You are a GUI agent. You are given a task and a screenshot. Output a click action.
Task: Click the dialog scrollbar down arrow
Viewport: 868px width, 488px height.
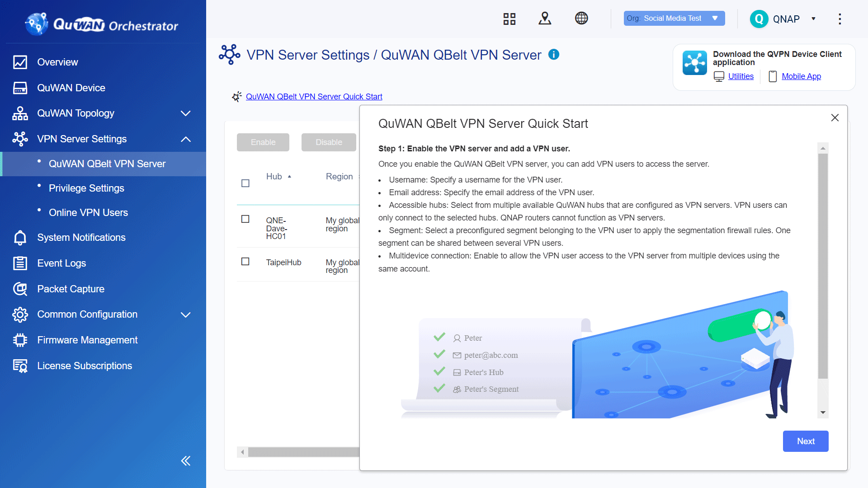coord(823,413)
